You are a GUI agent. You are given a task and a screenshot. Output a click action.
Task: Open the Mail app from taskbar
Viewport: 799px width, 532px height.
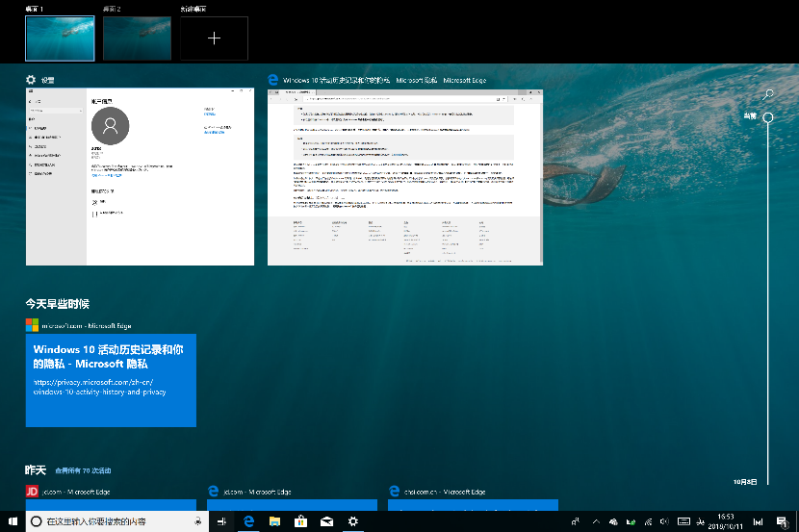coord(326,521)
